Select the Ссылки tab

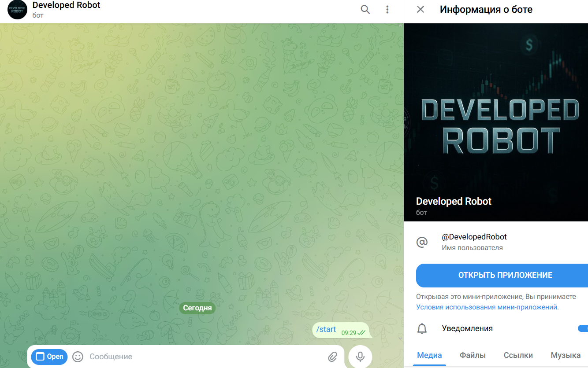tap(518, 355)
